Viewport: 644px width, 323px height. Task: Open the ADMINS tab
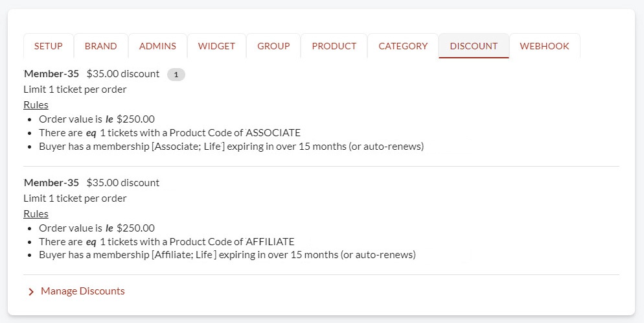click(157, 46)
